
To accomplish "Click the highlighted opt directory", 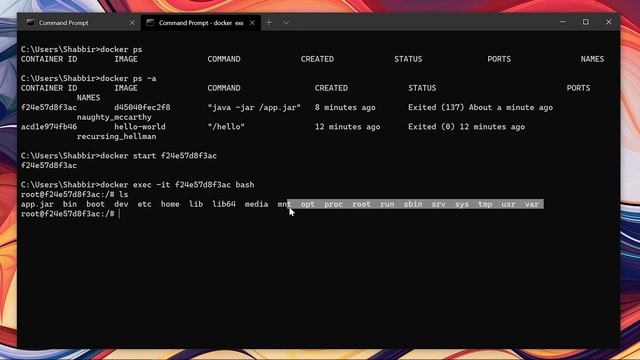I will pyautogui.click(x=308, y=204).
